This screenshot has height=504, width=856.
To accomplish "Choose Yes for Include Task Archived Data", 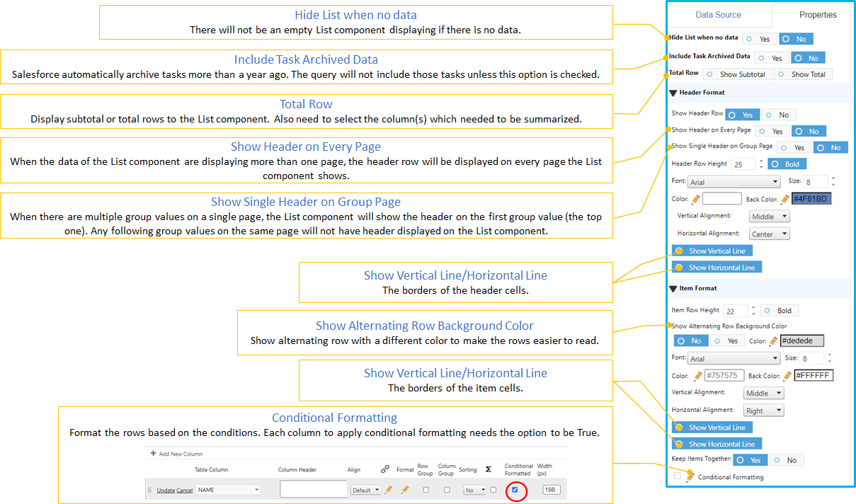I will (771, 58).
